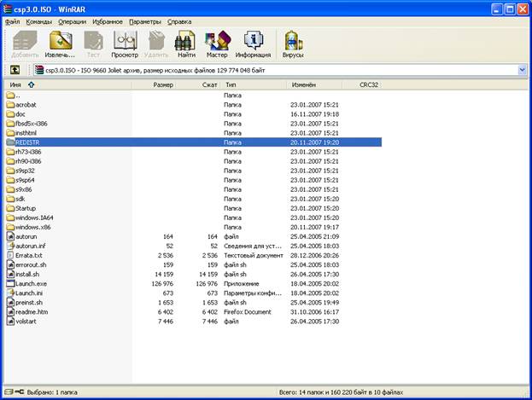Viewport: 532px width, 400px height.
Task: Expand the archive path dropdown
Action: (x=522, y=70)
